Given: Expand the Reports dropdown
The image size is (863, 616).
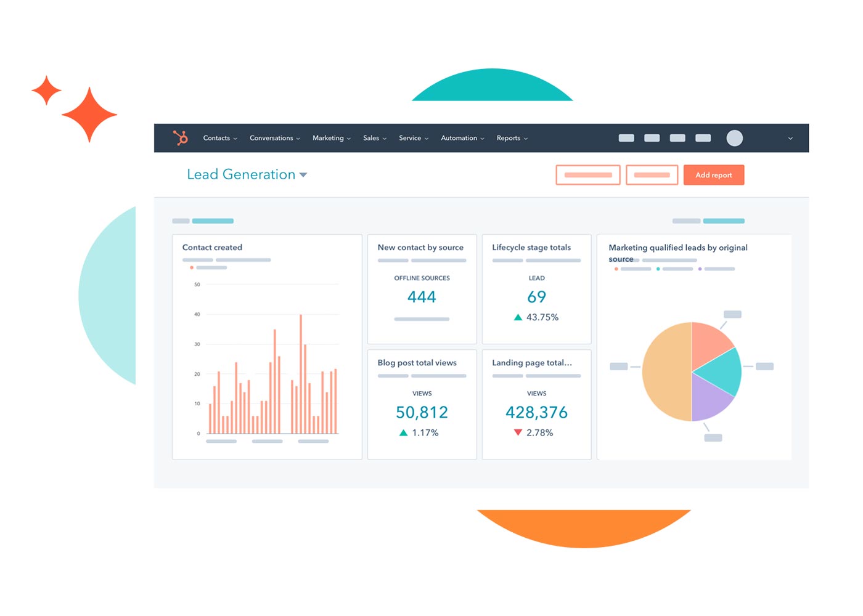Looking at the screenshot, I should [x=512, y=138].
